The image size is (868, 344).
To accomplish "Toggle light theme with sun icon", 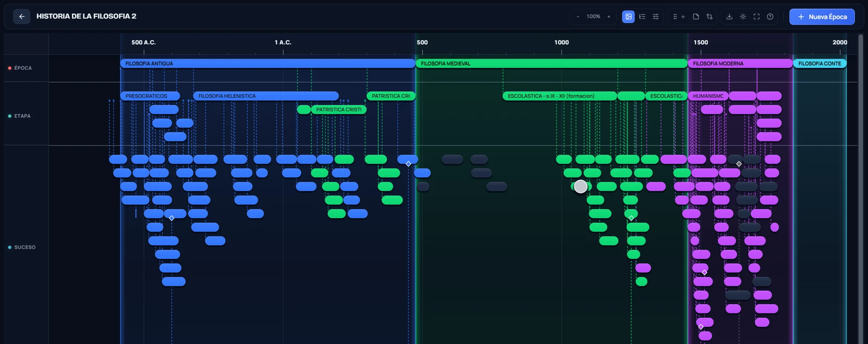I will [743, 17].
